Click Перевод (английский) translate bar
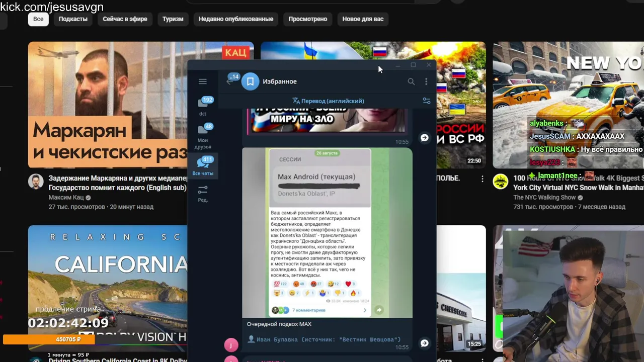The image size is (644, 362). coord(328,101)
